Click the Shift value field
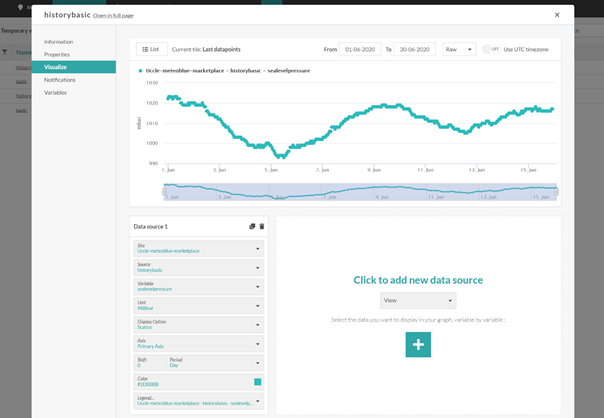 click(150, 363)
